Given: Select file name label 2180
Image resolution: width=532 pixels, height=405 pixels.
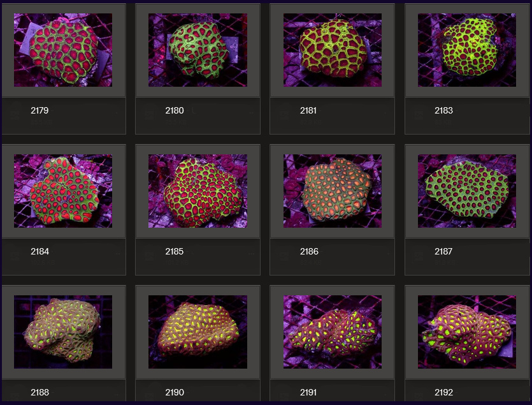Looking at the screenshot, I should (175, 110).
